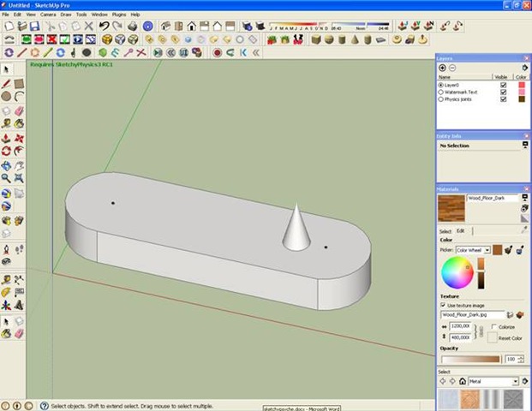Pick the eyedropper Sample Paint tool
The width and height of the screenshot is (532, 411).
tap(524, 230)
